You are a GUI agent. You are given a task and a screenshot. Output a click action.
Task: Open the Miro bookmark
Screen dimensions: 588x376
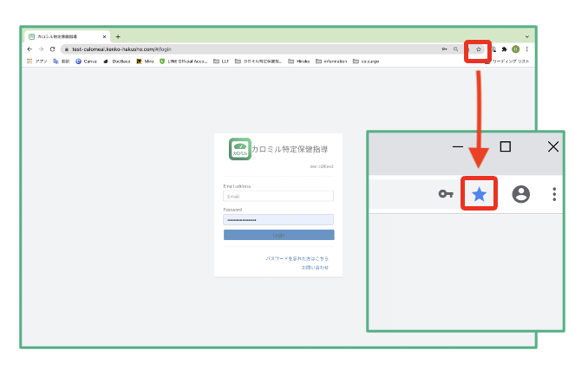144,62
